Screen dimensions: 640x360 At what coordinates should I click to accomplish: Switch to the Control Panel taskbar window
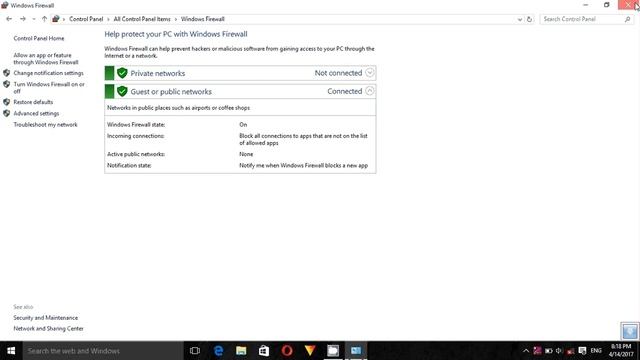click(356, 351)
